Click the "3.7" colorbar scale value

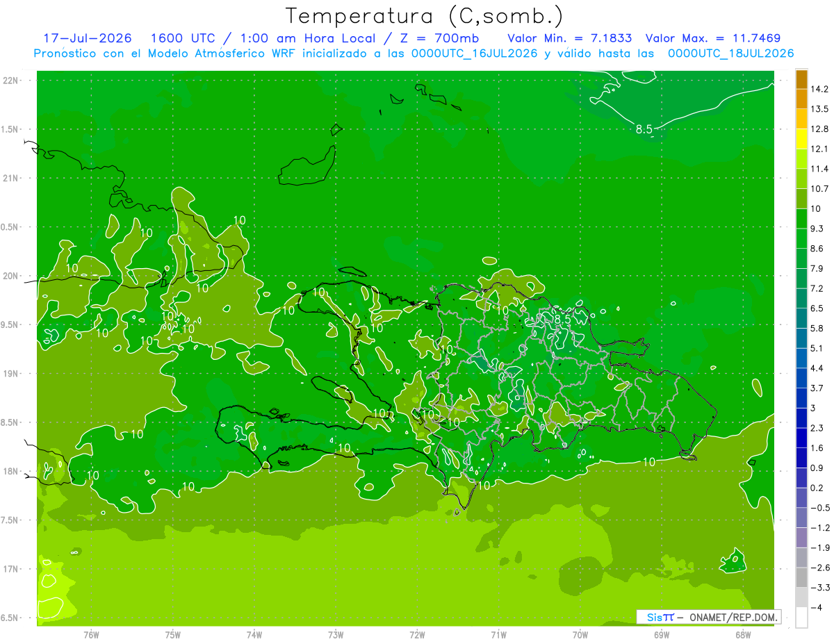tap(817, 388)
